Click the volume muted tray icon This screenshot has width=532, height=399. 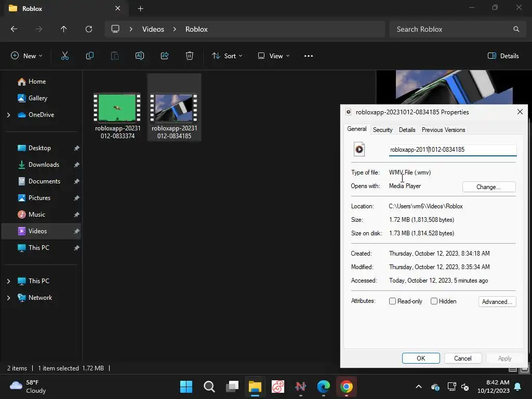465,387
